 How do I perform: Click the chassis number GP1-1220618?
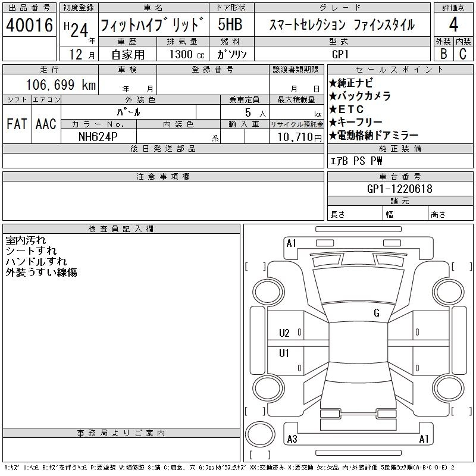(399, 189)
